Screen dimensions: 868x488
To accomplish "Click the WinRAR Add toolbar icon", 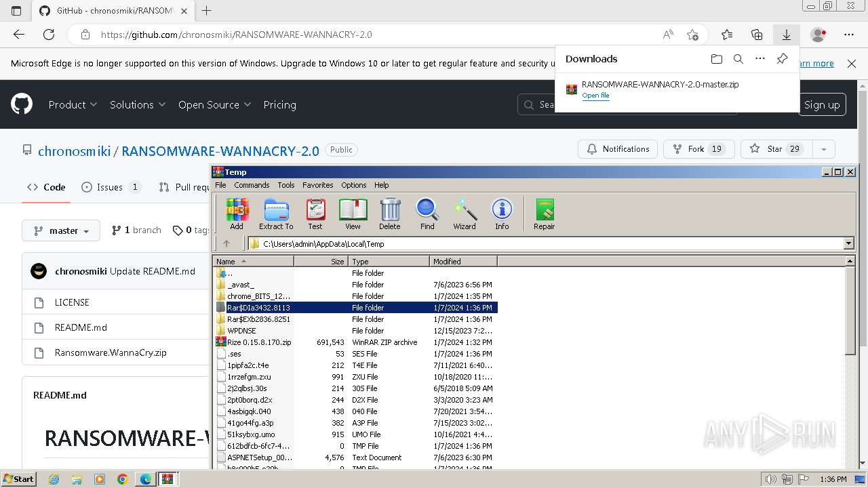I will coord(237,213).
